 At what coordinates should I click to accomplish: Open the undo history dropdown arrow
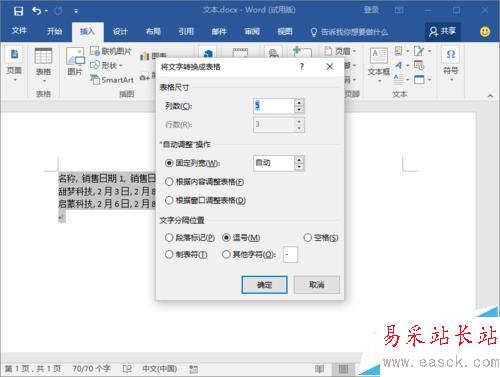tap(46, 11)
